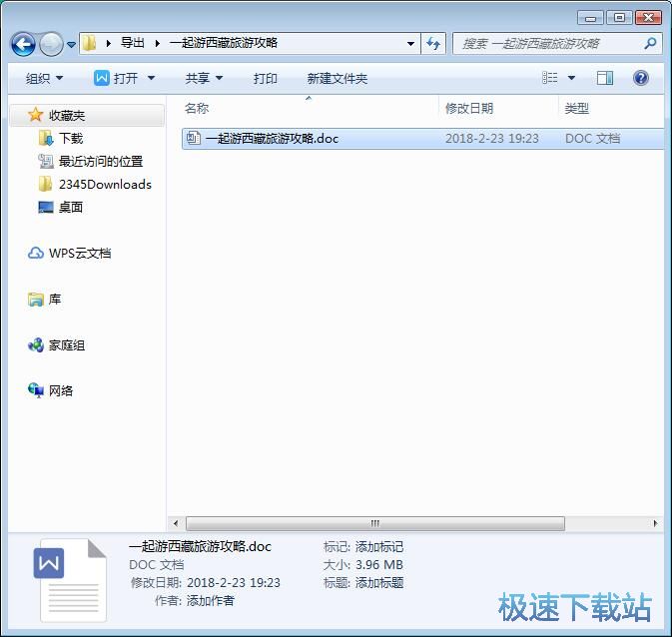Open 库 in the navigation pane
This screenshot has height=637, width=672.
55,300
